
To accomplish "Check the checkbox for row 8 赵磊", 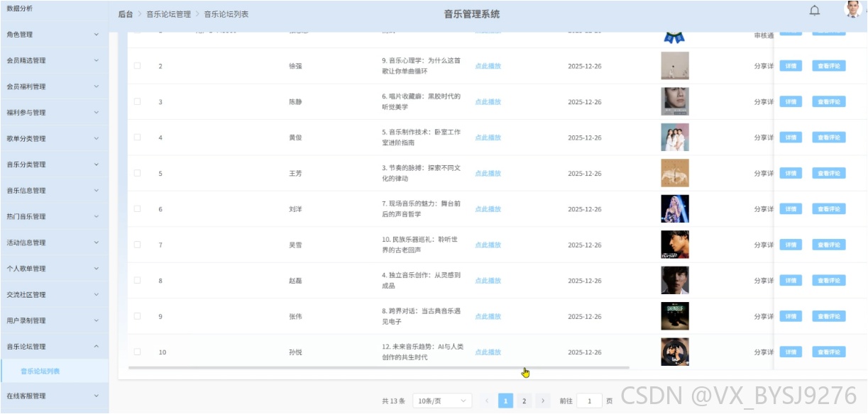I will pos(137,280).
